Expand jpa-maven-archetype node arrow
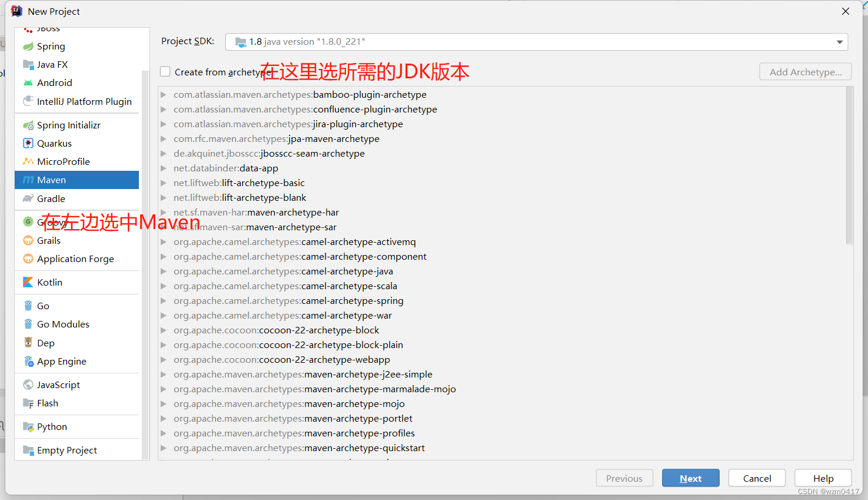Screen dimensions: 868x500 point(164,138)
